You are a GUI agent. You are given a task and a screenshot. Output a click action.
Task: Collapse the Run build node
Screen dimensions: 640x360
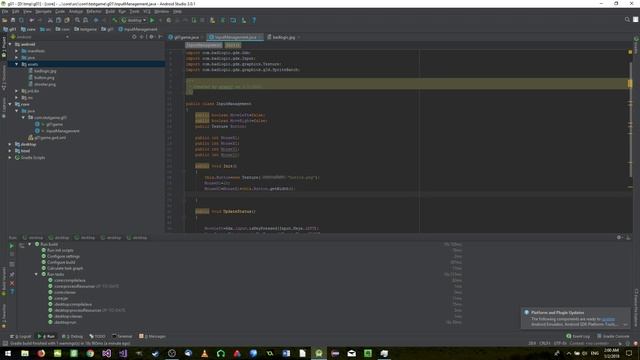(30, 244)
